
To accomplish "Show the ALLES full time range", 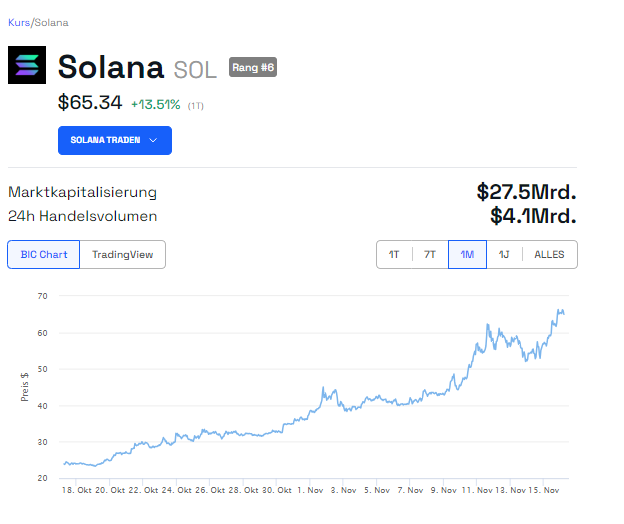I will tap(549, 255).
